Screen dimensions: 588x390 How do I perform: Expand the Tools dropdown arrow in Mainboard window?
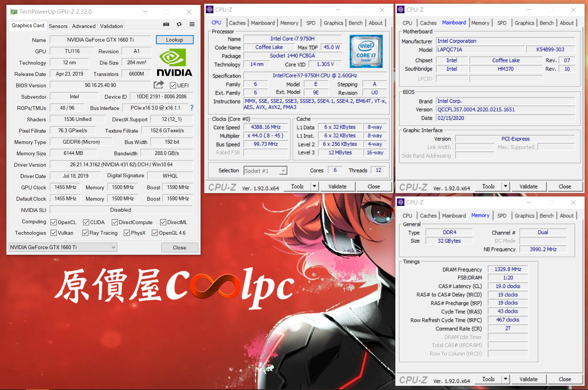tap(506, 186)
